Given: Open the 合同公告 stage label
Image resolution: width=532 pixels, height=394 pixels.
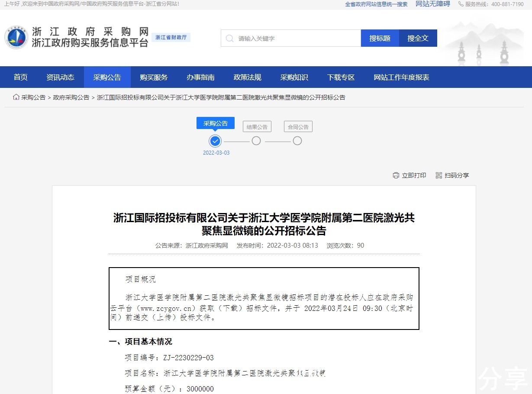Looking at the screenshot, I should (x=298, y=127).
